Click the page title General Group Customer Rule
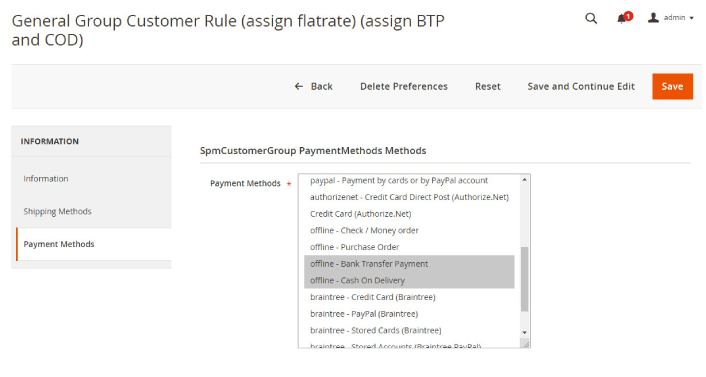 coord(228,30)
